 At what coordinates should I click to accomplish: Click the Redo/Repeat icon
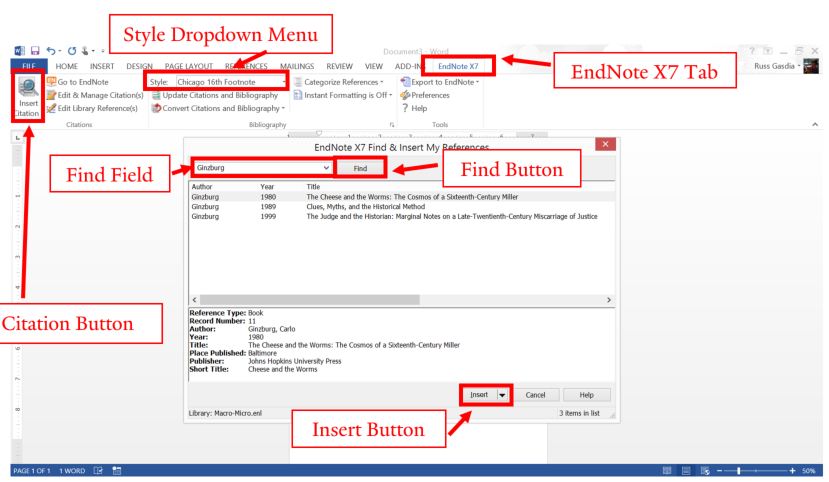click(71, 51)
